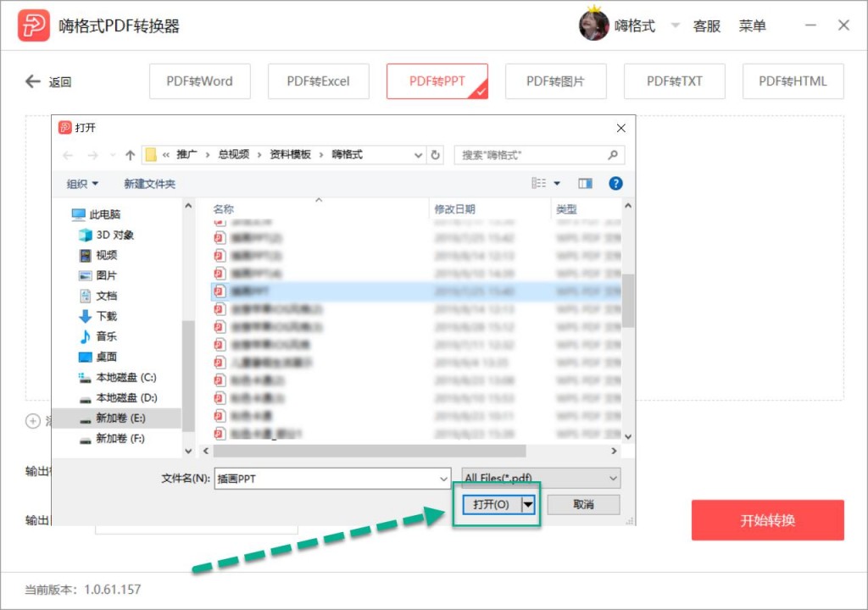
Task: Change the file view layout icon
Action: tap(538, 183)
